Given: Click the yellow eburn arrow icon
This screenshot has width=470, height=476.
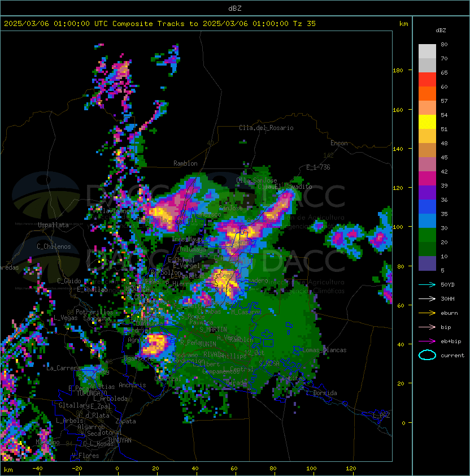Looking at the screenshot, I should tap(427, 313).
